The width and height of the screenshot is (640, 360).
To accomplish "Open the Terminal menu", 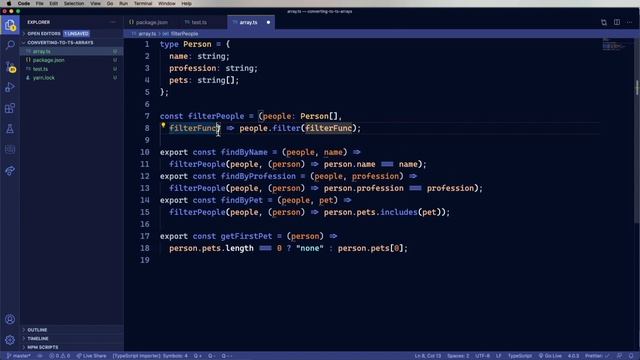I will [143, 3].
